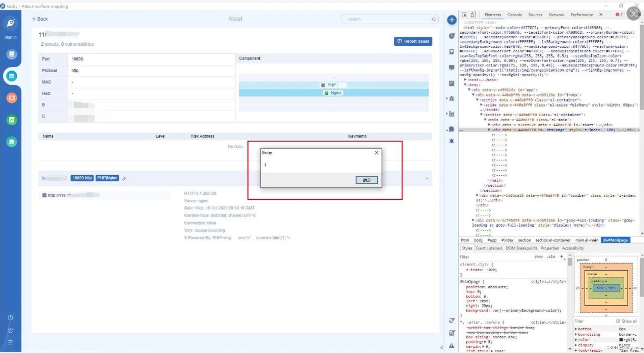
Task: Collapse the body node in DOM tree
Action: (465, 85)
